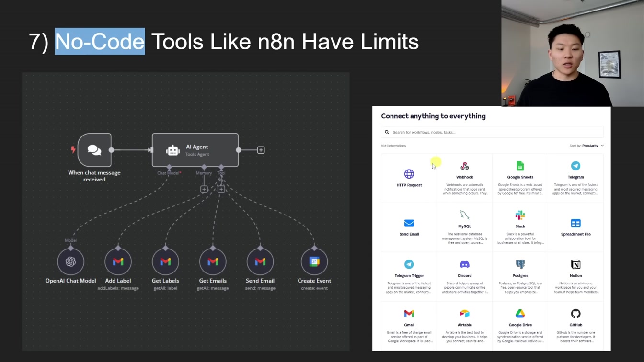Choose the Google Sheets integration icon
Screen dimensions: 644x362
click(x=520, y=166)
